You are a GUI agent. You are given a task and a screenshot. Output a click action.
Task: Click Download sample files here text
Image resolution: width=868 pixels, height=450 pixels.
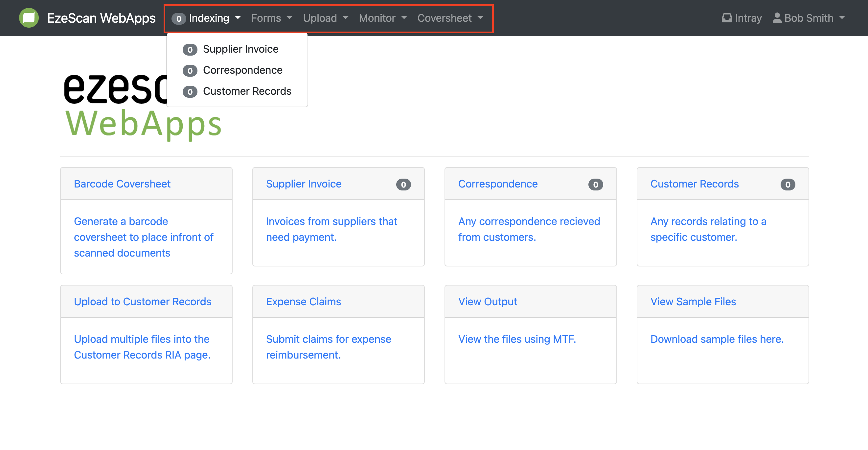[717, 339]
